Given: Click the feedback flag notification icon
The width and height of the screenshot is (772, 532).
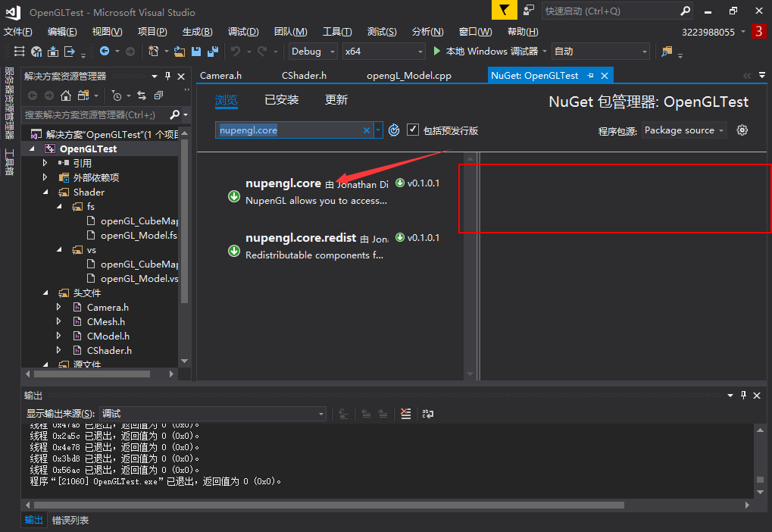Looking at the screenshot, I should click(x=504, y=11).
